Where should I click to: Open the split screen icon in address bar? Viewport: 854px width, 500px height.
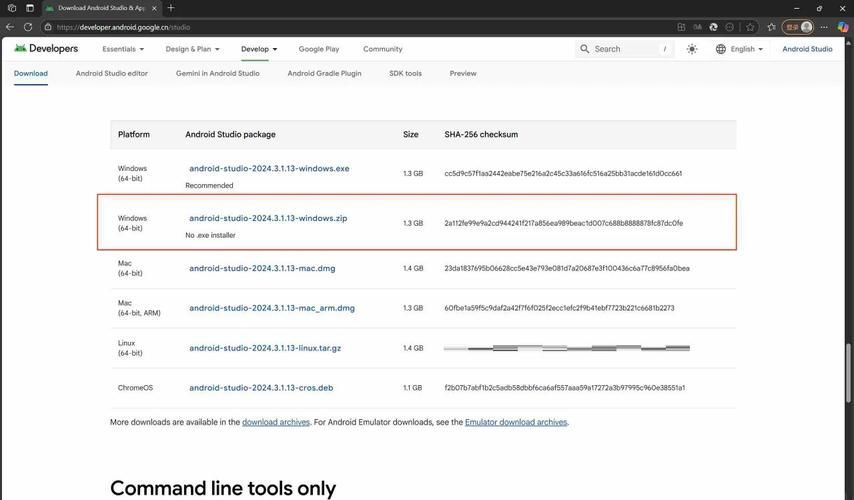(681, 27)
